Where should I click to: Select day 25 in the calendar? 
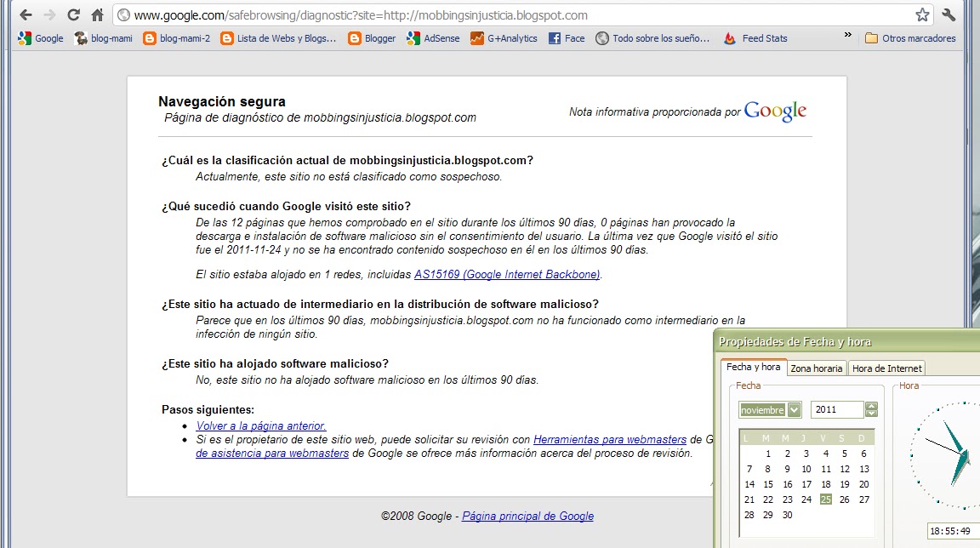point(826,499)
